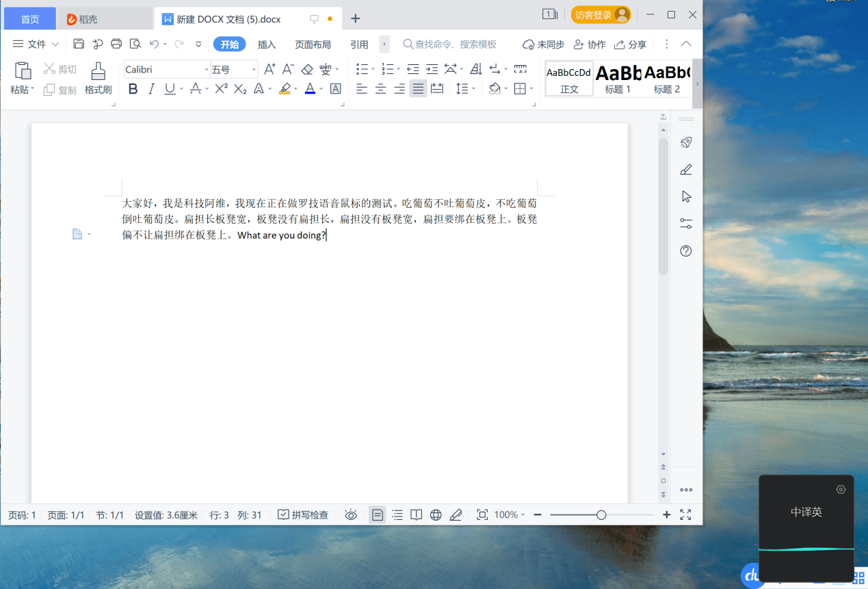Image resolution: width=868 pixels, height=589 pixels.
Task: Open help from sidebar question mark icon
Action: 686,251
